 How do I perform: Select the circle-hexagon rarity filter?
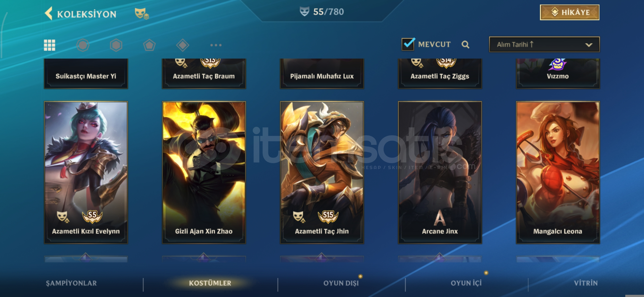point(83,45)
